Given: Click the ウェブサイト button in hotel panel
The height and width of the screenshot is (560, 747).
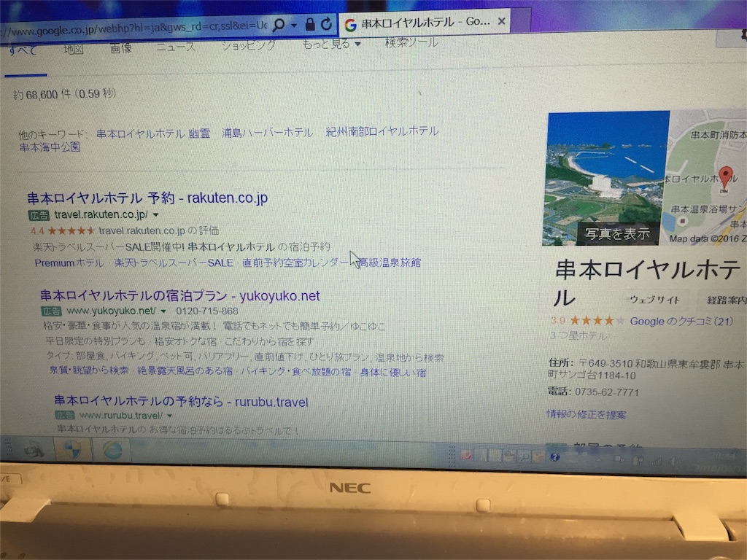Looking at the screenshot, I should [654, 300].
